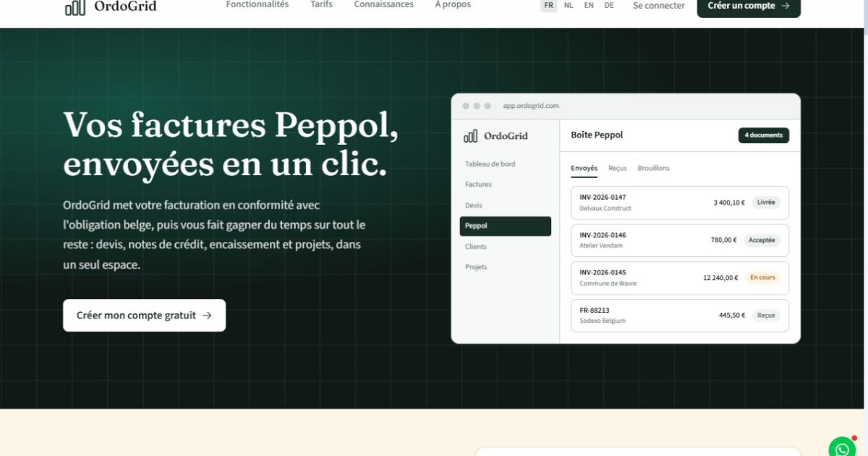This screenshot has height=456, width=868.
Task: Click the Reçue status badge
Action: [x=766, y=316]
